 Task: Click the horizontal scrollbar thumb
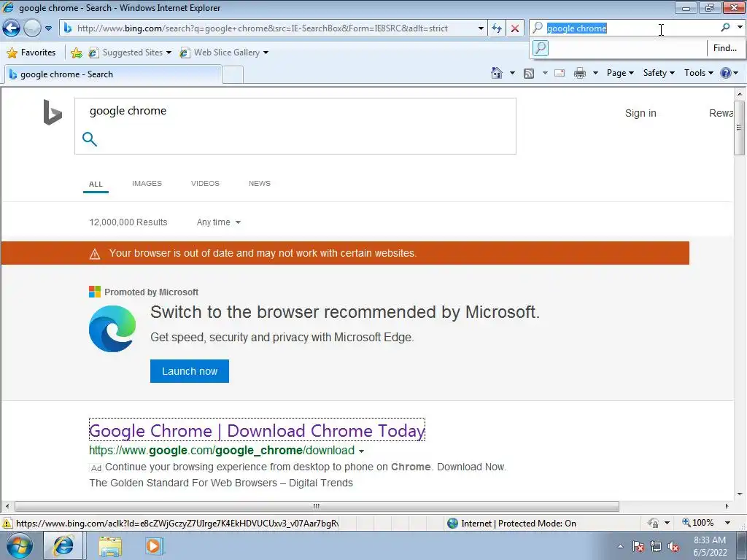point(317,506)
